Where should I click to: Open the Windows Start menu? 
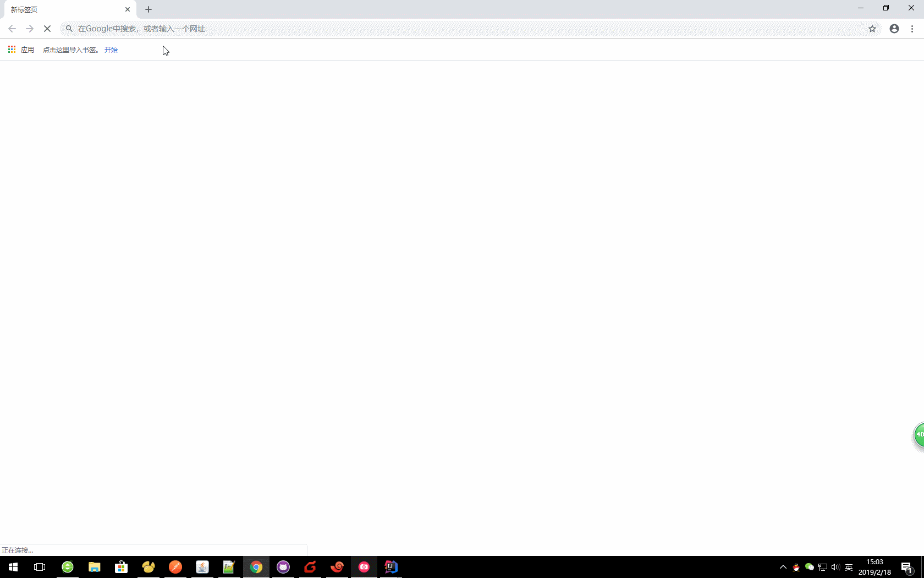click(x=13, y=567)
